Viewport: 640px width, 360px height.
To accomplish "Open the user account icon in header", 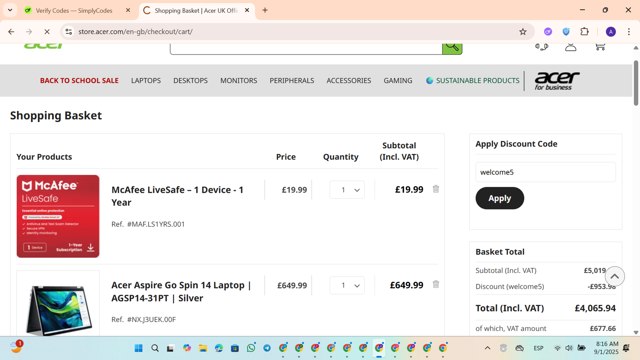I will pos(571,47).
